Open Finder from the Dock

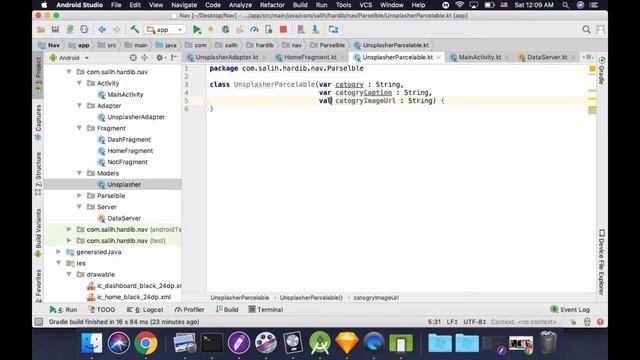91,342
